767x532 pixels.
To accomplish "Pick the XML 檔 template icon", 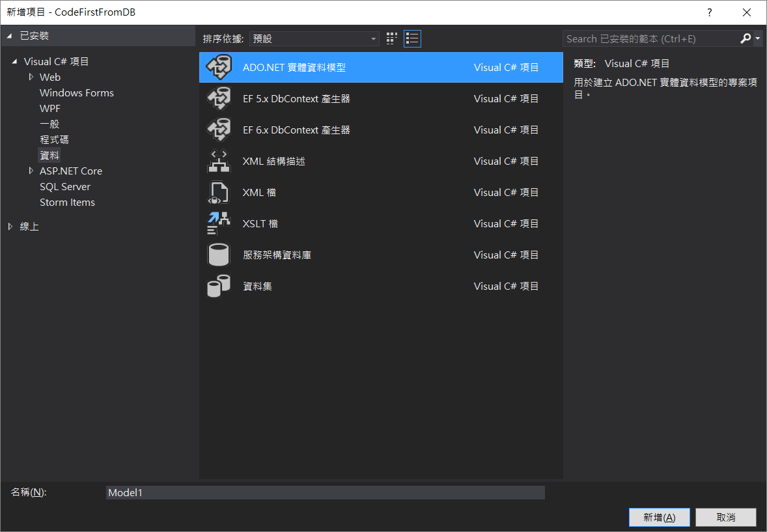I will click(x=219, y=192).
